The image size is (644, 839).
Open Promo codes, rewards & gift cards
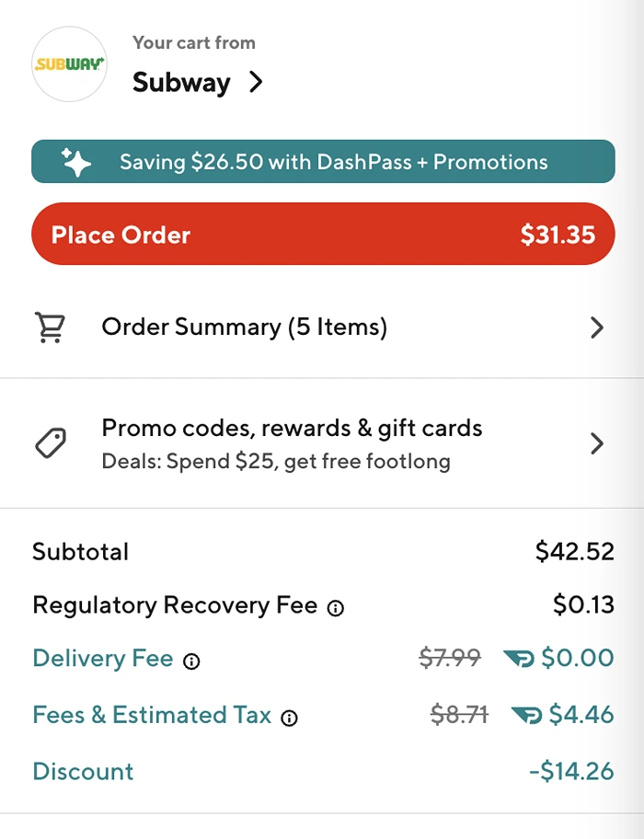[x=292, y=428]
